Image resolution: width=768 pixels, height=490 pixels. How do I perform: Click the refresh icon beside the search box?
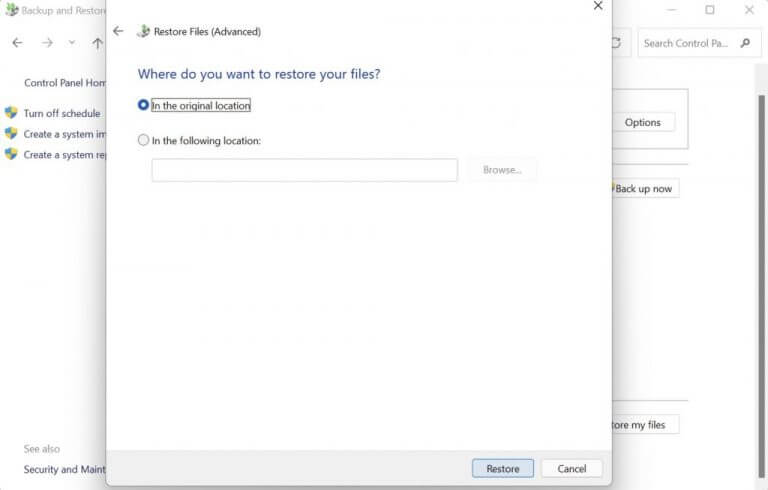click(617, 43)
